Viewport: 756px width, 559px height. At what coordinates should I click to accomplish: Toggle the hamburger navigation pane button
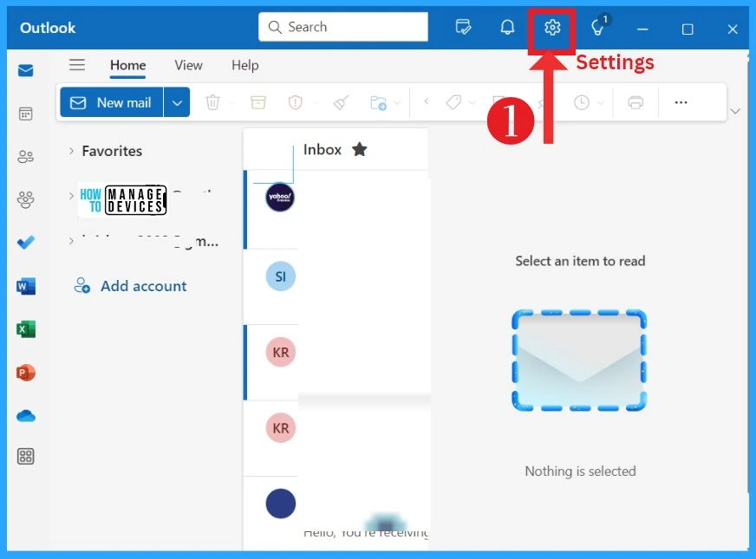coord(77,65)
